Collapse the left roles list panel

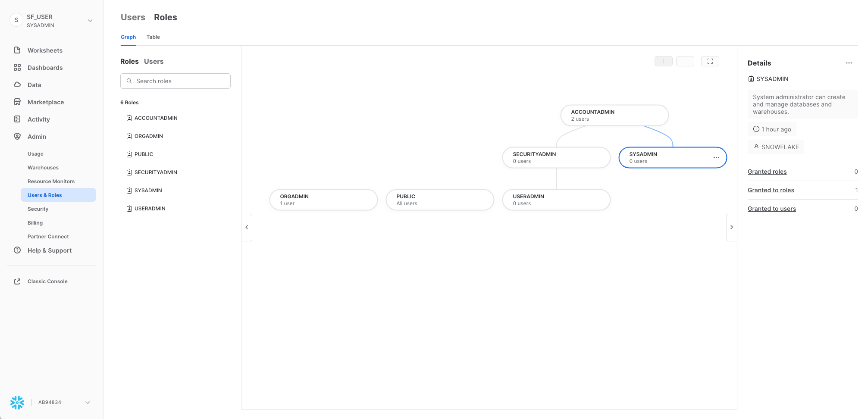[247, 227]
